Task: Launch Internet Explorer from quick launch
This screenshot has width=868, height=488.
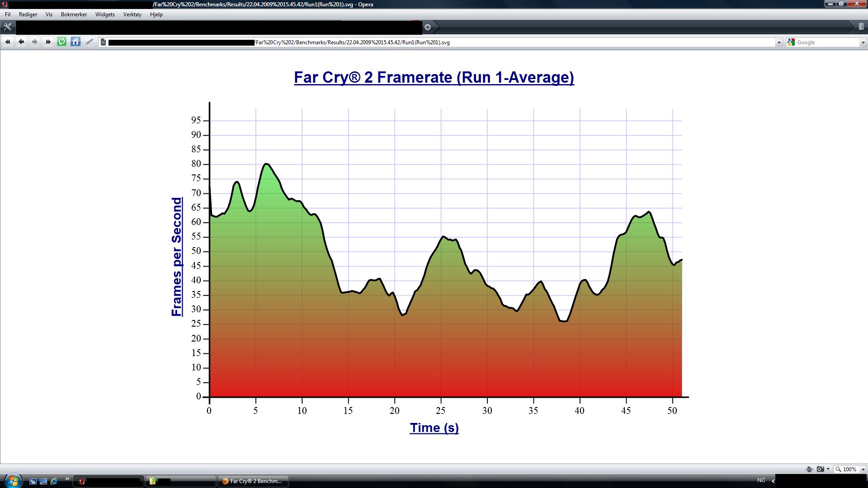Action: [x=54, y=481]
